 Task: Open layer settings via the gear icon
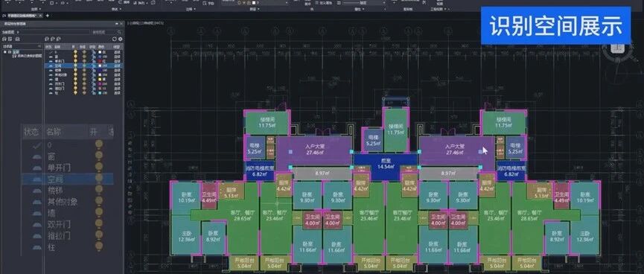click(x=121, y=39)
